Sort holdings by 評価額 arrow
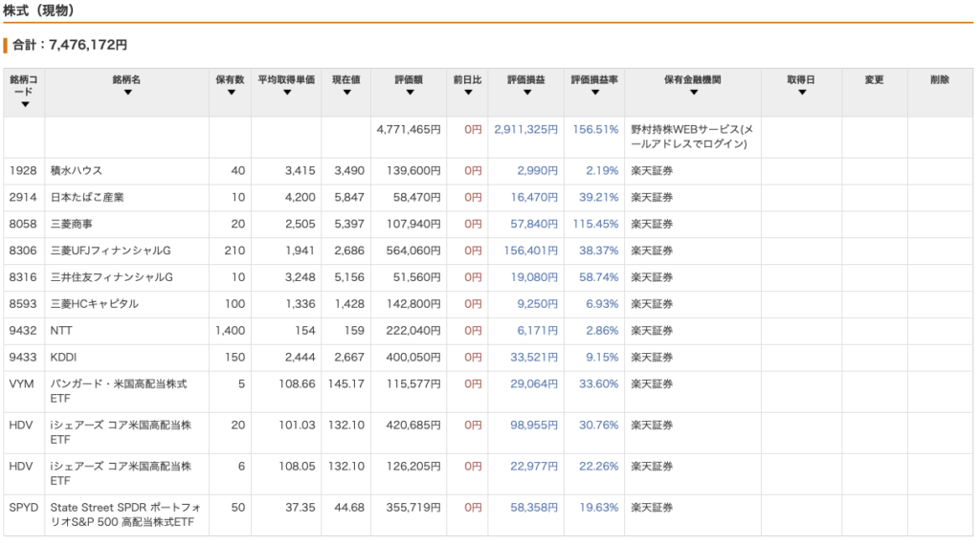This screenshot has height=546, width=980. click(x=410, y=93)
